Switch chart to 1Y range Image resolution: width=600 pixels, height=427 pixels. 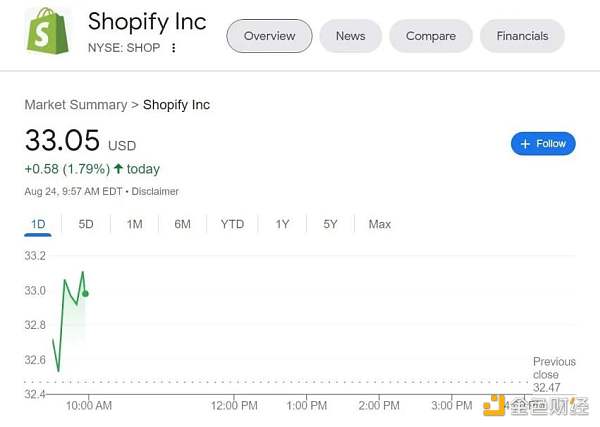click(282, 224)
